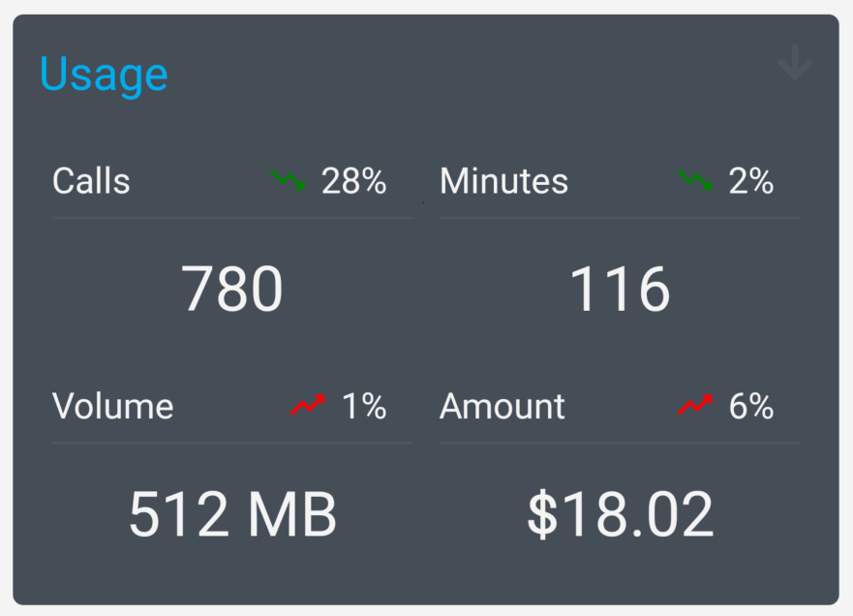Image resolution: width=853 pixels, height=616 pixels.
Task: Click the 512 MB volume value
Action: click(232, 514)
